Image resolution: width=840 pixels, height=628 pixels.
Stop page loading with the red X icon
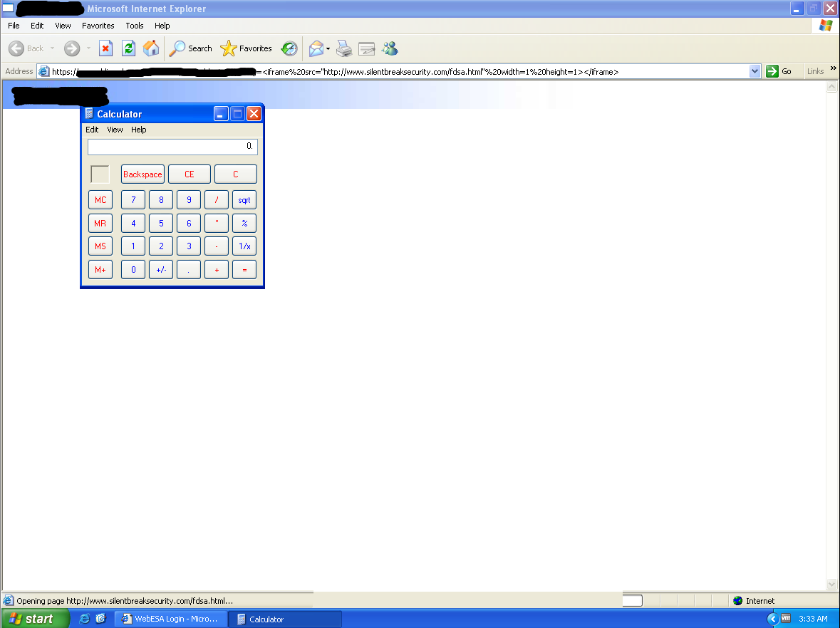[105, 48]
